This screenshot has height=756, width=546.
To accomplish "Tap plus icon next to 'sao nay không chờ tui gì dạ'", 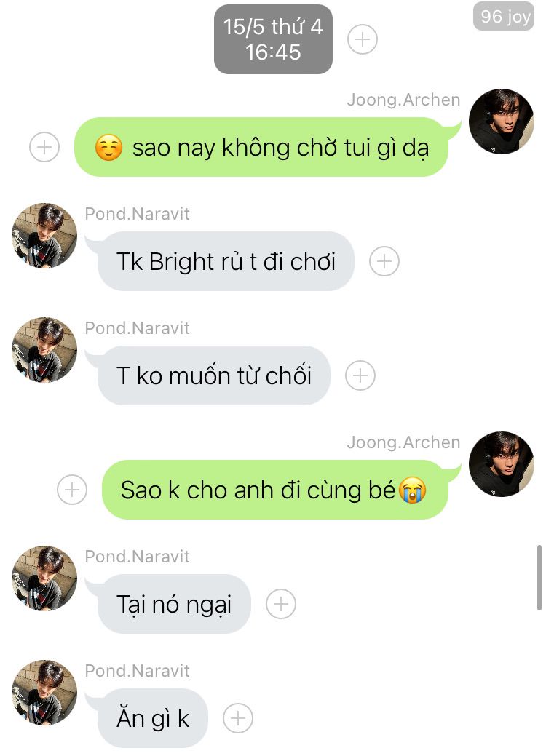I will point(44,146).
